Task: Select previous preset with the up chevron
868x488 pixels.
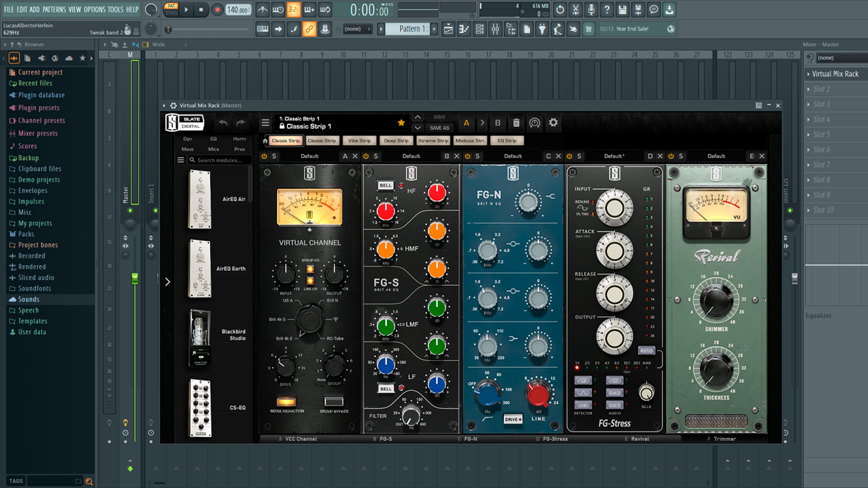Action: pyautogui.click(x=417, y=118)
